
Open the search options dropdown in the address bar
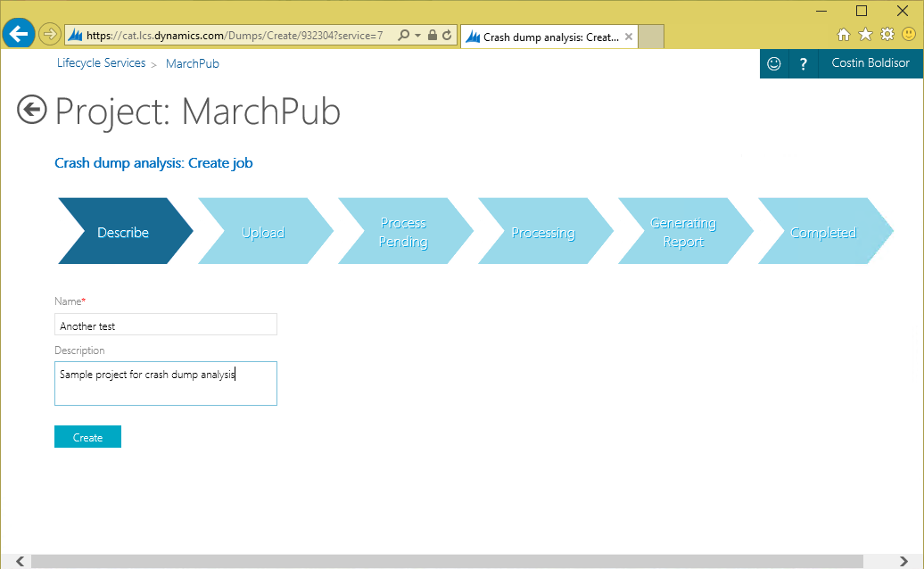point(416,34)
